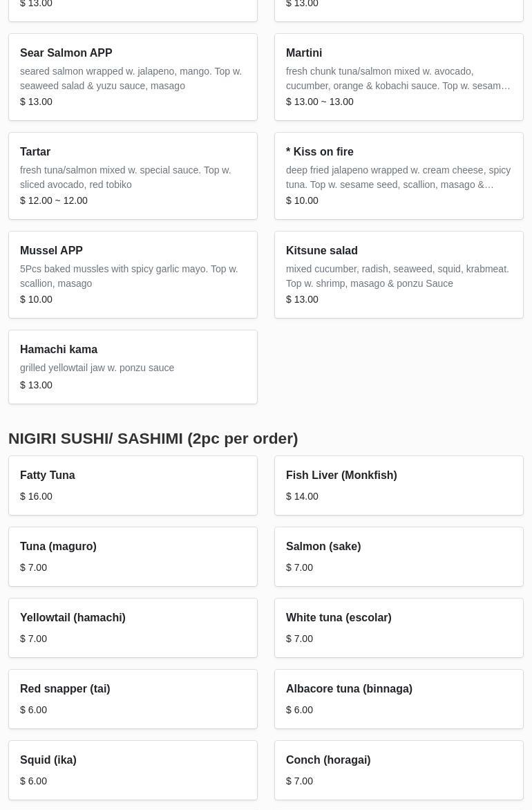Select Fatty Tuna nigiri
Image resolution: width=532 pixels, height=810 pixels.
tap(133, 485)
